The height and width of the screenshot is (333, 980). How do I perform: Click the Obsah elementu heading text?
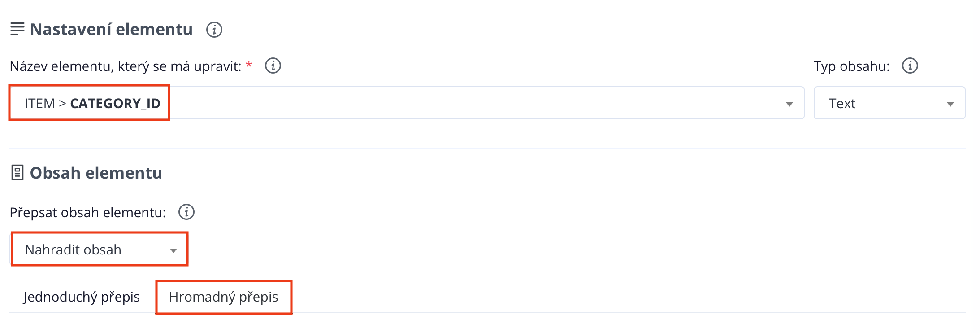pyautogui.click(x=96, y=173)
